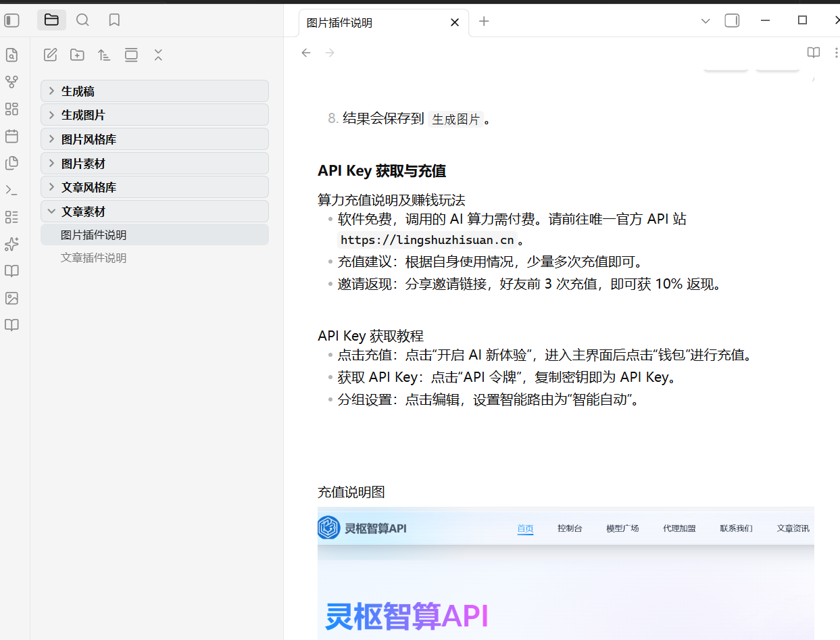Click the bullet starting 点击充值
The height and width of the screenshot is (640, 840).
click(545, 355)
